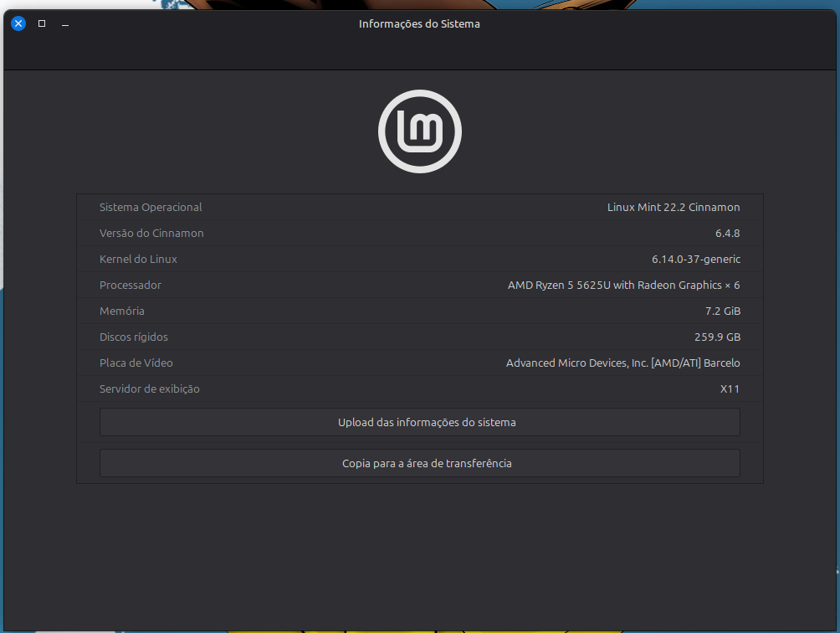Click the X11 display server value
The width and height of the screenshot is (840, 633).
(730, 389)
